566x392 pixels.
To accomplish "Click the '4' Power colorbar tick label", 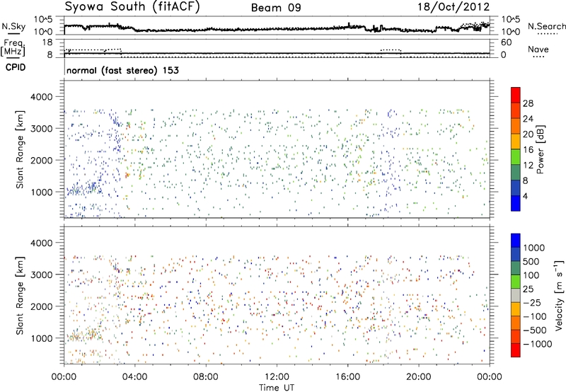I will pos(525,196).
